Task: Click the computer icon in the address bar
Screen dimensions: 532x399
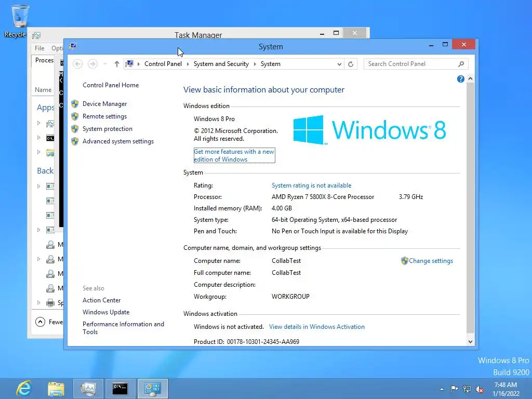Action: tap(129, 64)
